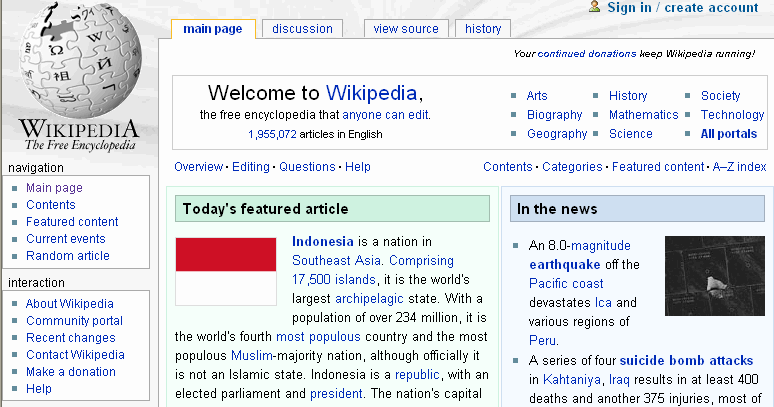The image size is (774, 407).
Task: Follow the republic link
Action: [417, 375]
